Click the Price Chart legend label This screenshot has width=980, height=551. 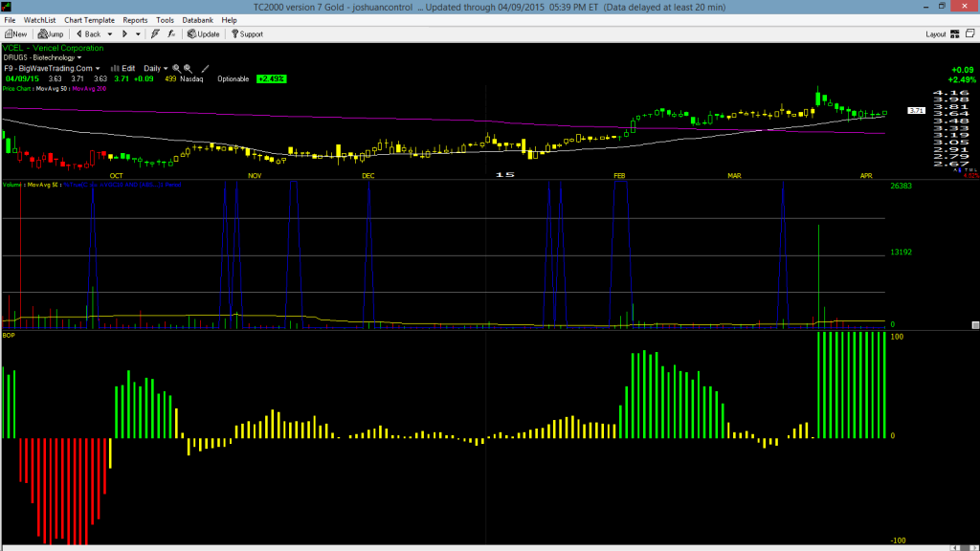click(17, 89)
